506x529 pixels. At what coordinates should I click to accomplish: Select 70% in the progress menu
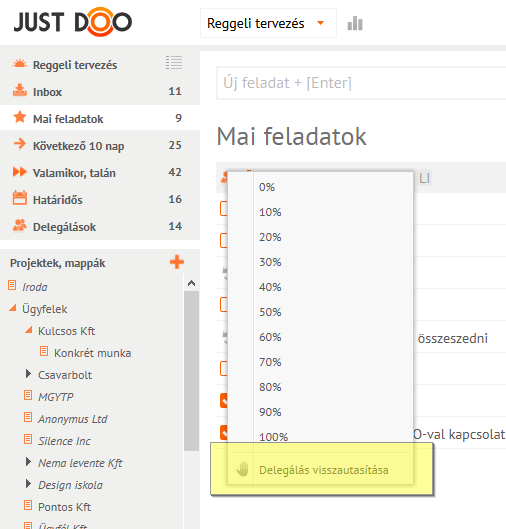point(270,362)
